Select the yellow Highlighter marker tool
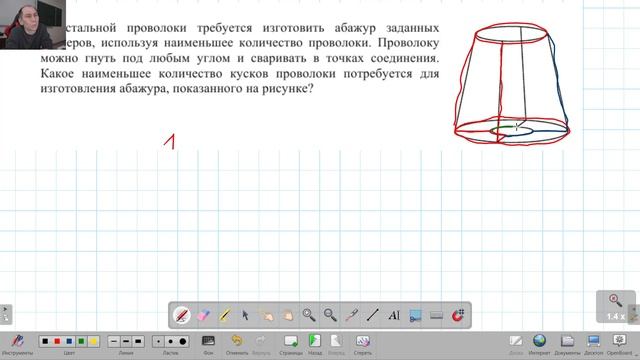The width and height of the screenshot is (640, 360). (224, 315)
